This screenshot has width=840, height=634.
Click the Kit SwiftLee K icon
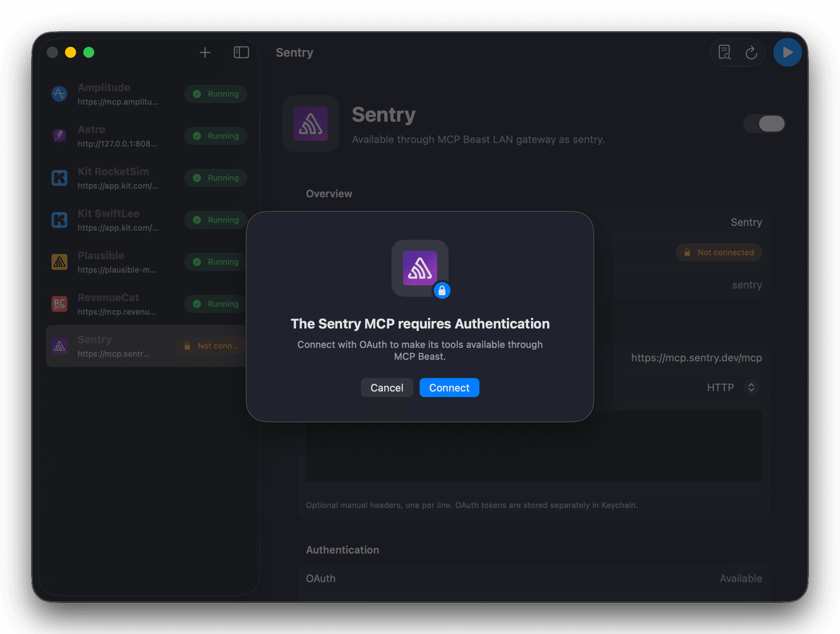[59, 220]
